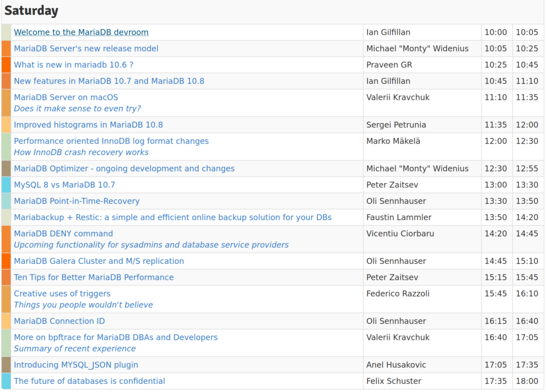The image size is (546, 392).
Task: Click color marker beside 'MySQL 8 vs MariaDB 10.7'
Action: [6, 185]
